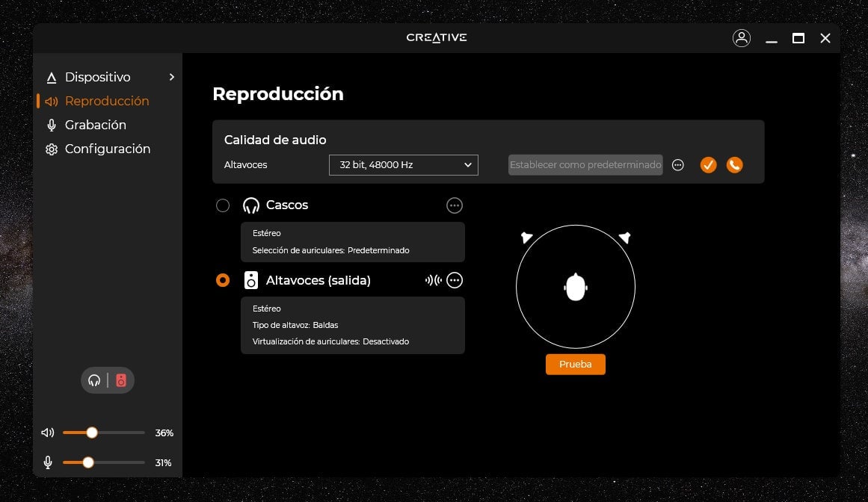The height and width of the screenshot is (502, 868).
Task: Open the Cascos more options menu
Action: 455,205
